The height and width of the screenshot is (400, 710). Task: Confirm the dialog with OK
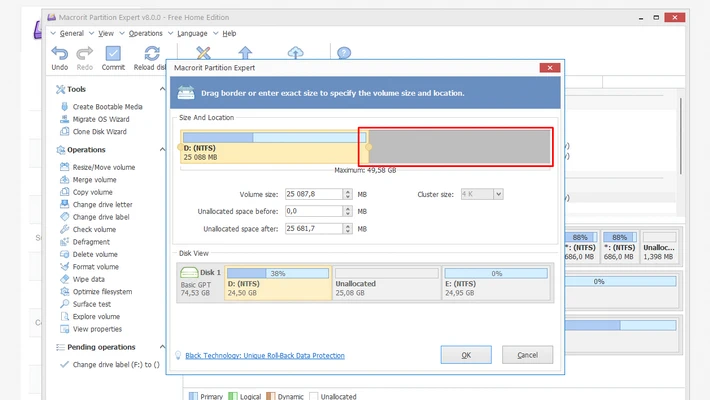pos(466,355)
